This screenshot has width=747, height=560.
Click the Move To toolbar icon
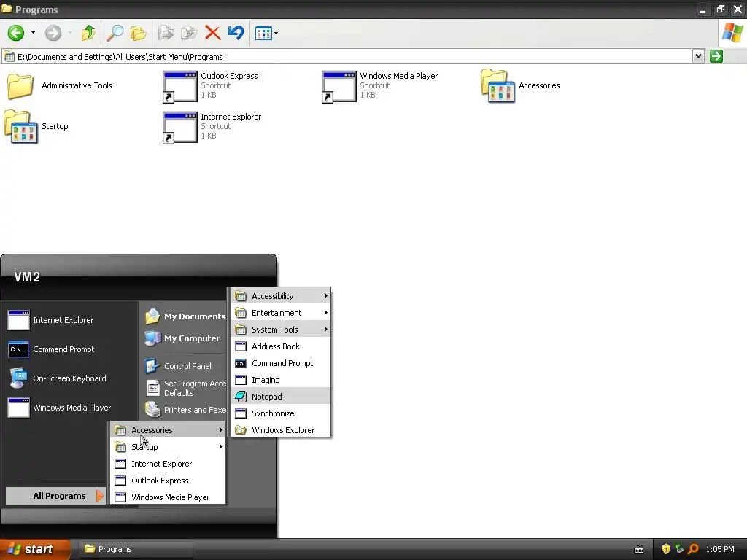(x=166, y=33)
